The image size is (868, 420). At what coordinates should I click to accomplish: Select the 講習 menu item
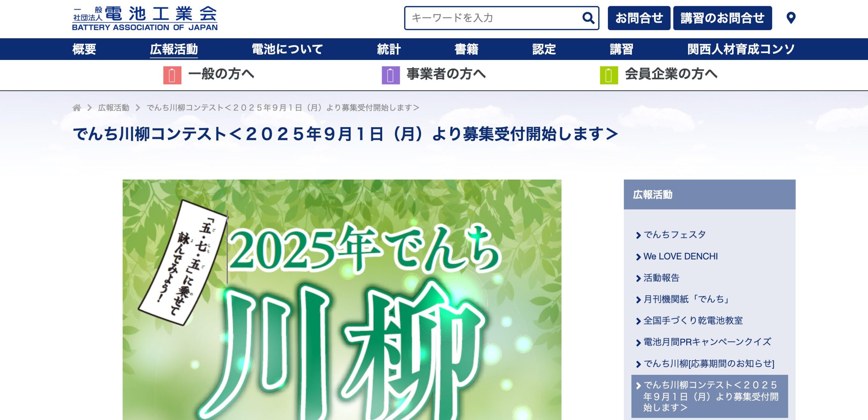tap(621, 49)
